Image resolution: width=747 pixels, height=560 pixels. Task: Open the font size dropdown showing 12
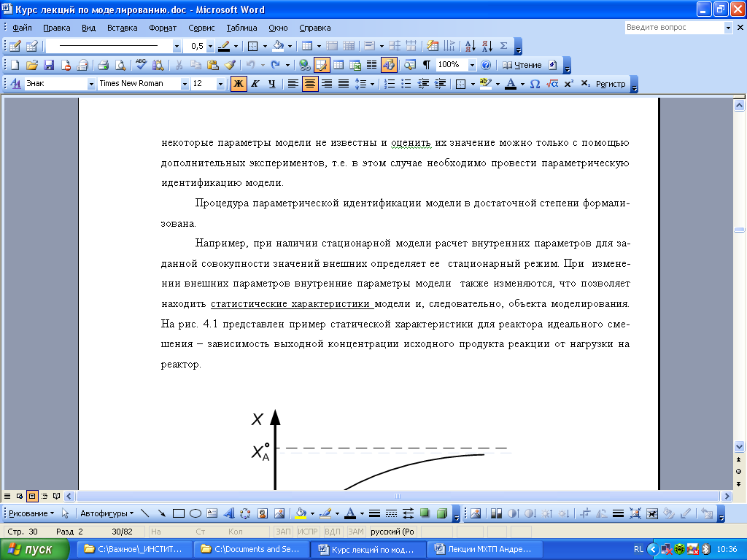220,85
